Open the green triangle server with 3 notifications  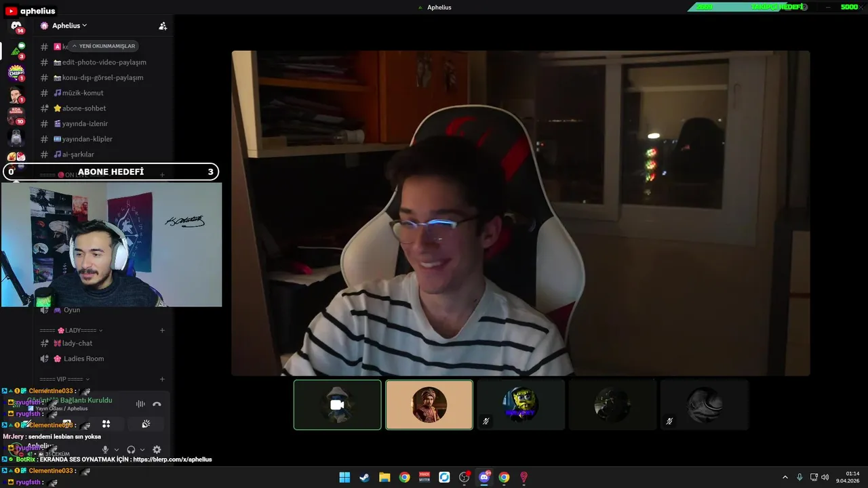coord(16,49)
